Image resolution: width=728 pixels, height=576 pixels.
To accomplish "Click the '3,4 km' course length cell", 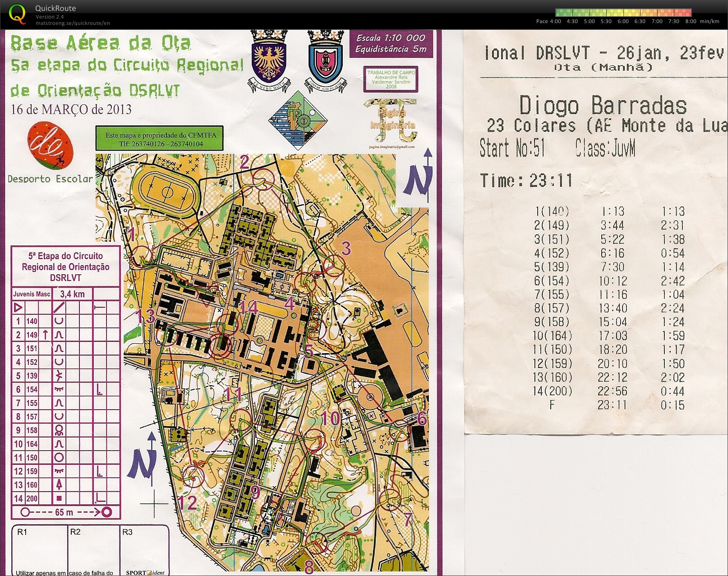I will coord(72,294).
